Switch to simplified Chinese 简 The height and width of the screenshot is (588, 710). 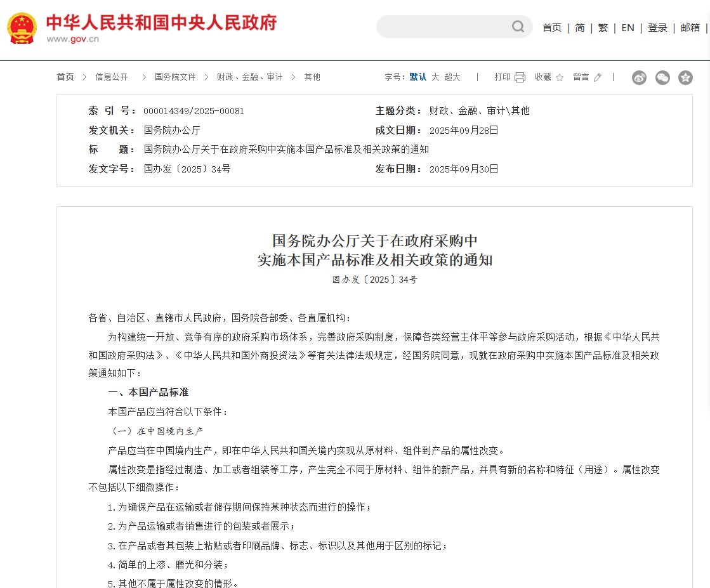point(580,27)
